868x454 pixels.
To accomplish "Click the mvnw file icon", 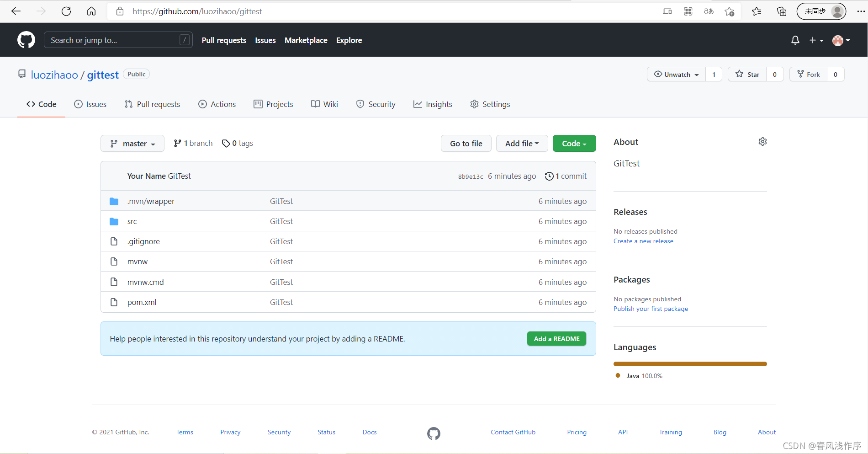I will pyautogui.click(x=114, y=262).
